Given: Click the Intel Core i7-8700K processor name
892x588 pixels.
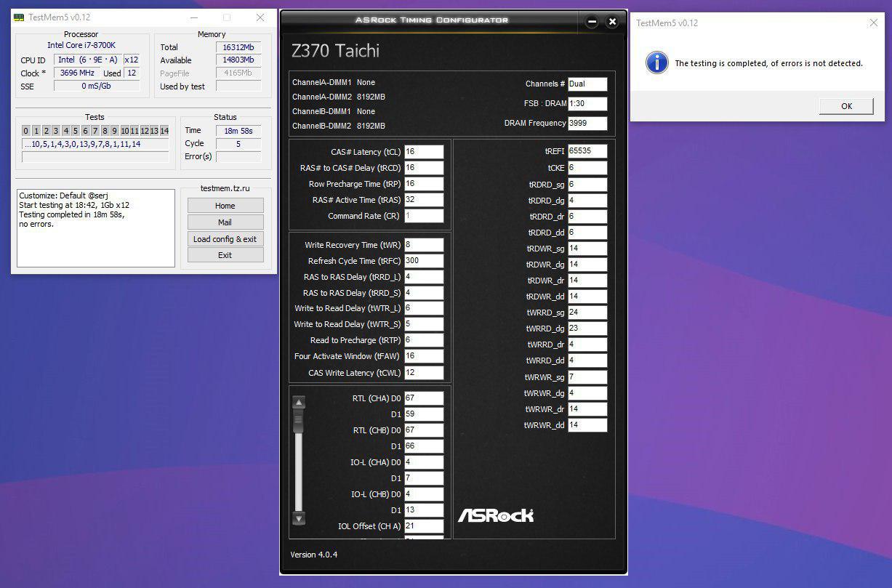Looking at the screenshot, I should click(81, 45).
